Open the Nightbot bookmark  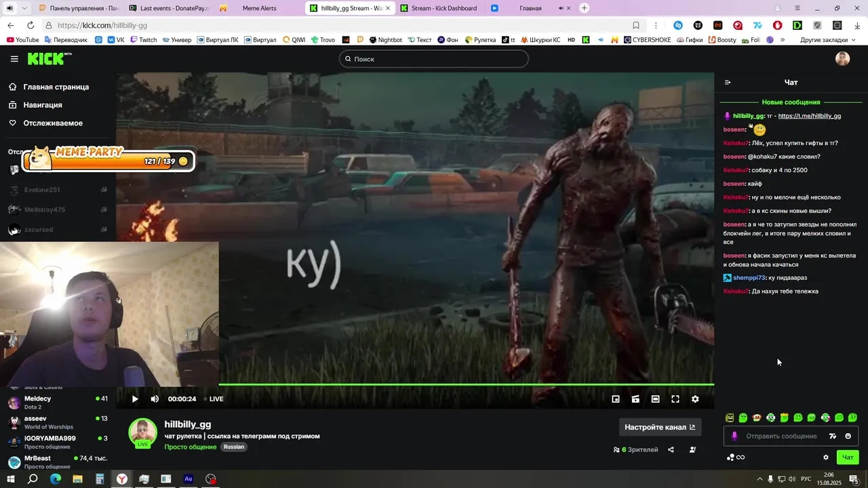pos(386,40)
